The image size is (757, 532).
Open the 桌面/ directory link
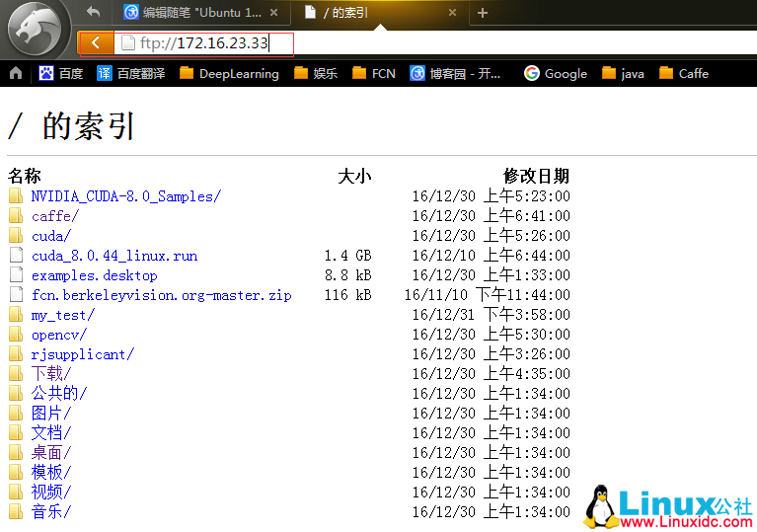(x=51, y=453)
